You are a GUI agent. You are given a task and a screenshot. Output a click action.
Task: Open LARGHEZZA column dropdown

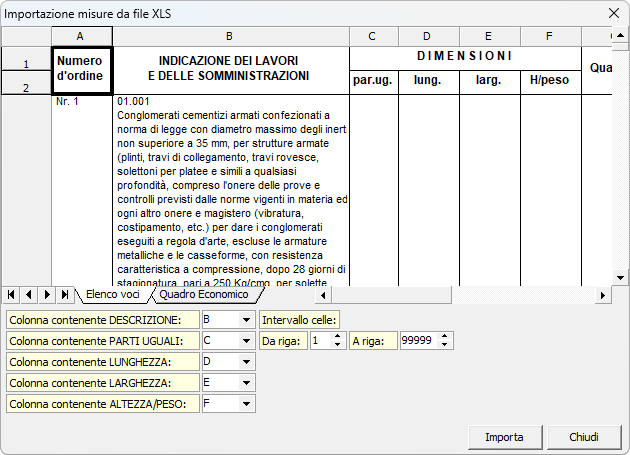pyautogui.click(x=247, y=383)
